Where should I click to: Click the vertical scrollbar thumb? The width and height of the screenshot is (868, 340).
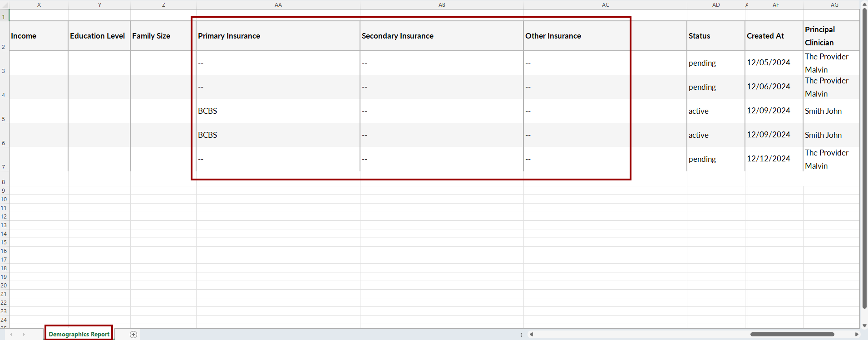pos(864,159)
